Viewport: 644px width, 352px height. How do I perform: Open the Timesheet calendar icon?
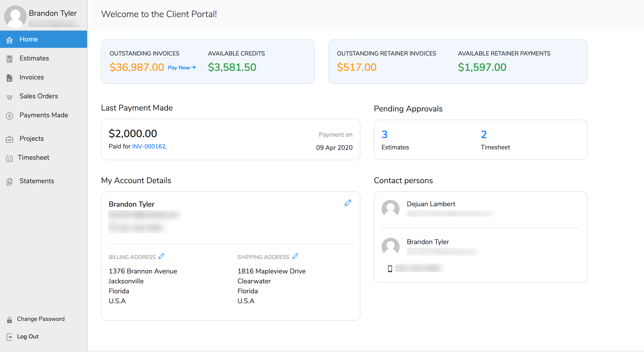pos(9,158)
